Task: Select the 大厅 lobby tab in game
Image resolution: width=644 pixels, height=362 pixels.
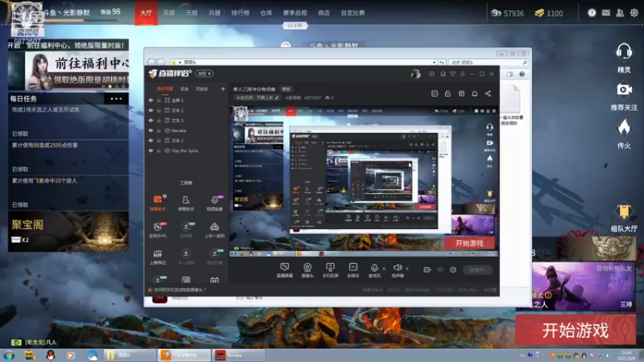Action: (x=146, y=13)
